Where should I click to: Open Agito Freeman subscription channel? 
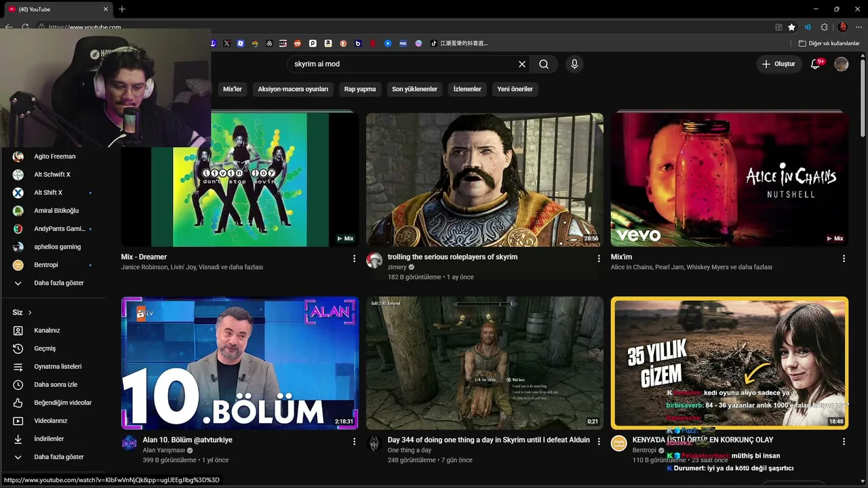click(53, 157)
